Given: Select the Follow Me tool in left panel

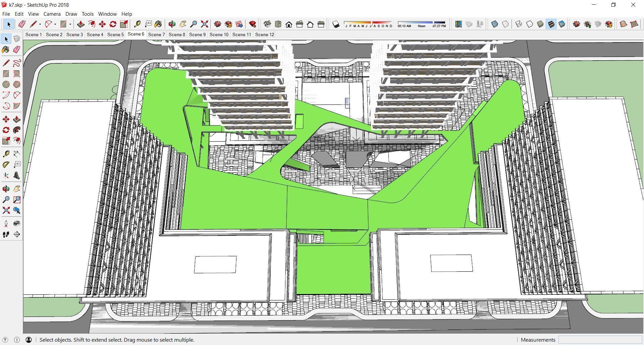Looking at the screenshot, I should [x=17, y=130].
